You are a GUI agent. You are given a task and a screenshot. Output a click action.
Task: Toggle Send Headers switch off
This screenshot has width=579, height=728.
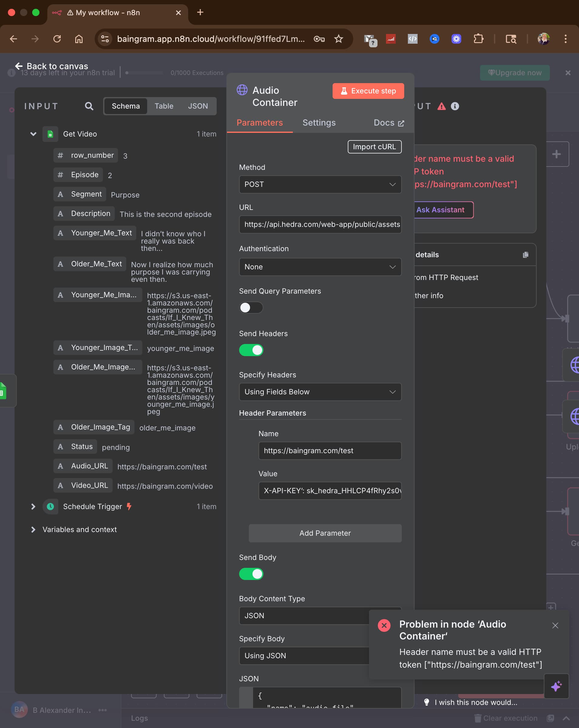pyautogui.click(x=251, y=350)
